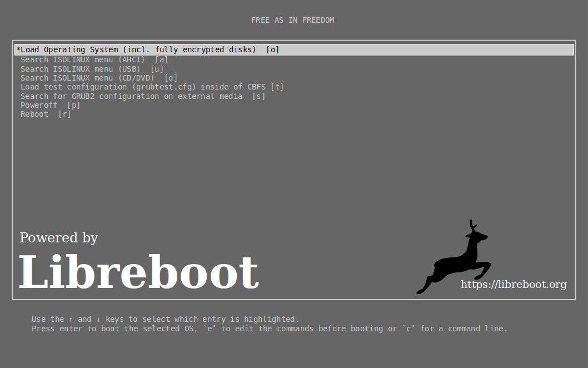Select Load test configuration grubtest.cfg entry
This screenshot has height=368, width=588.
click(152, 87)
